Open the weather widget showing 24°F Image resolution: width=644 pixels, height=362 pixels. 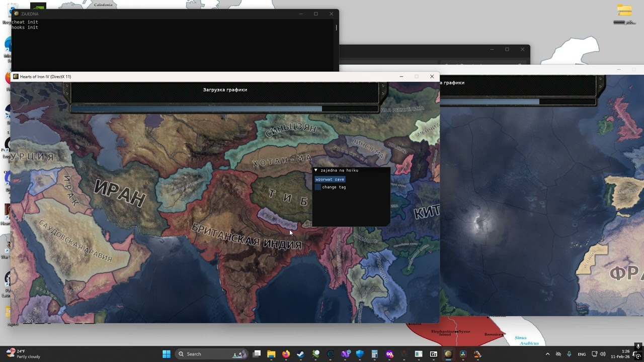pyautogui.click(x=23, y=354)
